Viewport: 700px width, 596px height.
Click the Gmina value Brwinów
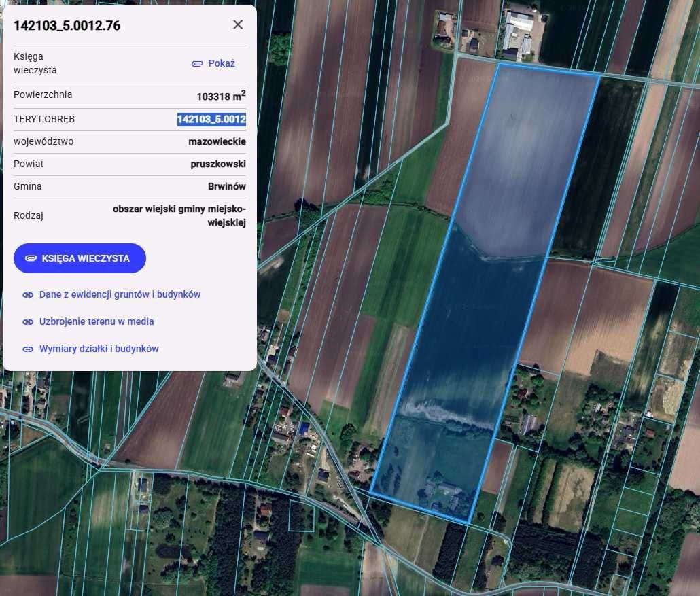point(227,186)
